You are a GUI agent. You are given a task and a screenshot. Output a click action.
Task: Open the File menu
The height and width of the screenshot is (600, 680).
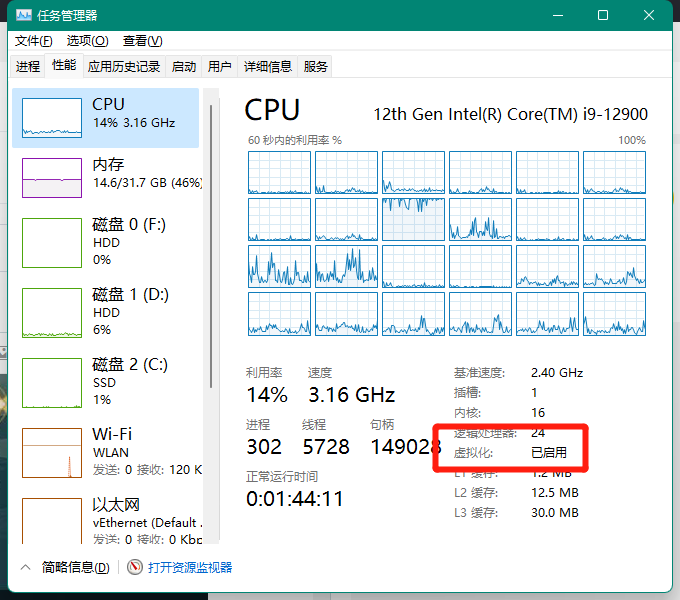click(x=33, y=41)
